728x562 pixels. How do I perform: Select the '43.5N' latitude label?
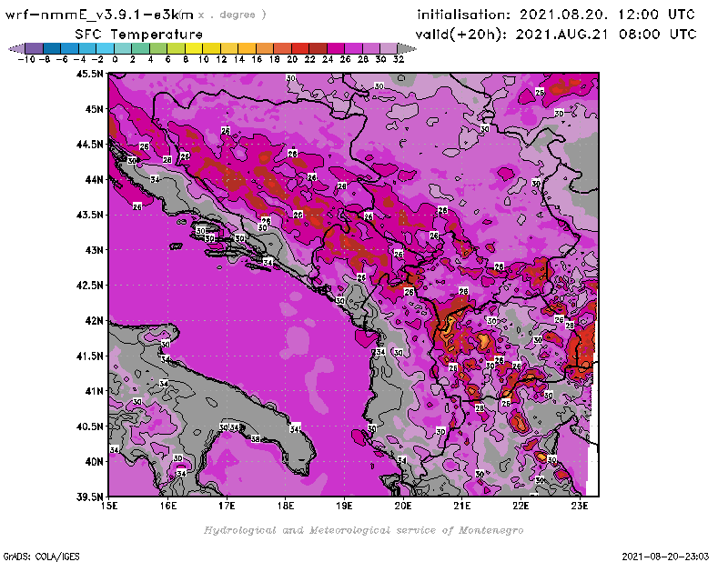pos(90,215)
